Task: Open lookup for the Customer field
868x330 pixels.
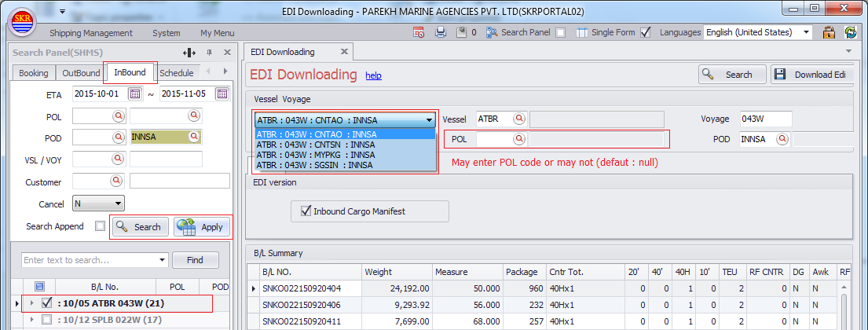Action: (116, 181)
